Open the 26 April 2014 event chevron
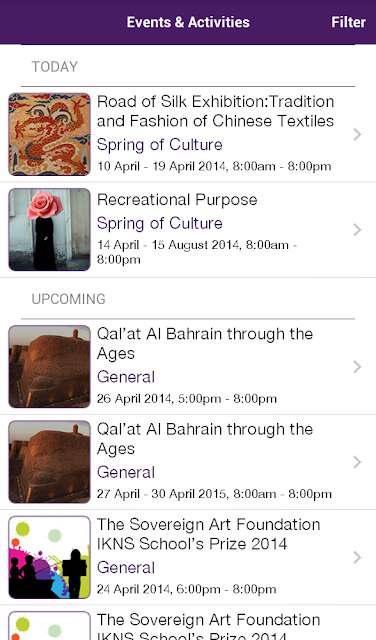 point(357,367)
